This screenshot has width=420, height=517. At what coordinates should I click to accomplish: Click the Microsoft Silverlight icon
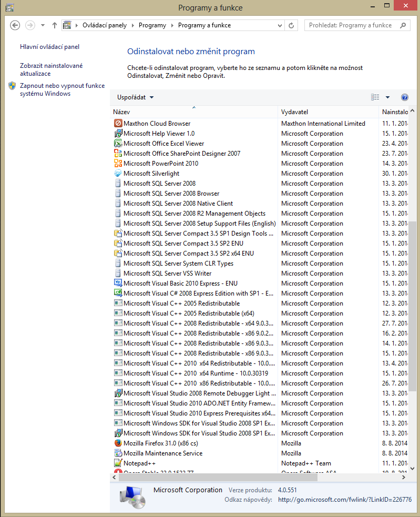pos(118,173)
